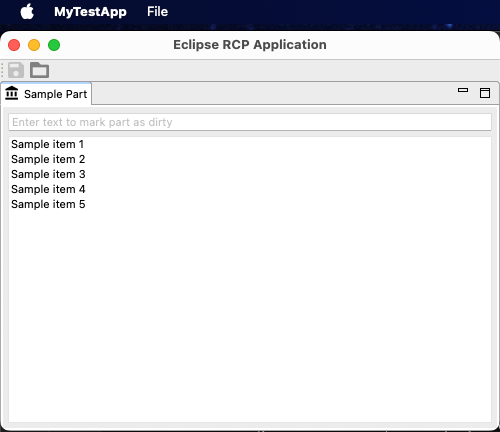Click the Open folder toolbar icon
Image resolution: width=500 pixels, height=432 pixels.
tap(39, 70)
